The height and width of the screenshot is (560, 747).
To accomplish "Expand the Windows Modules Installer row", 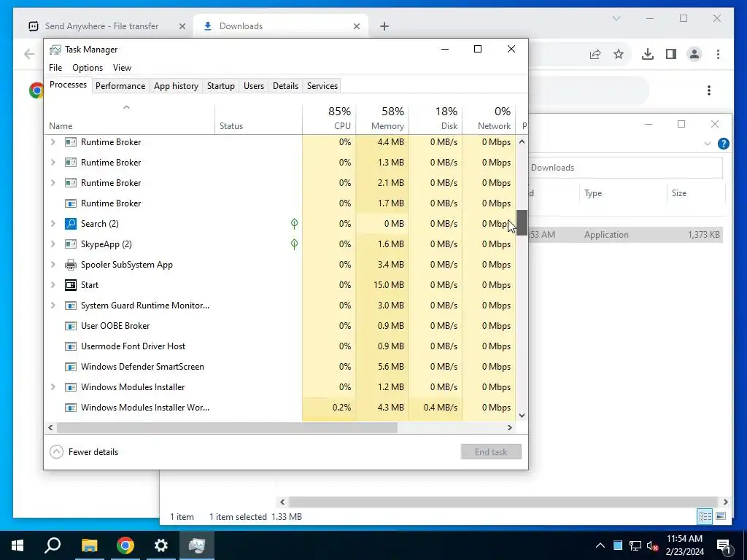I will tap(53, 387).
